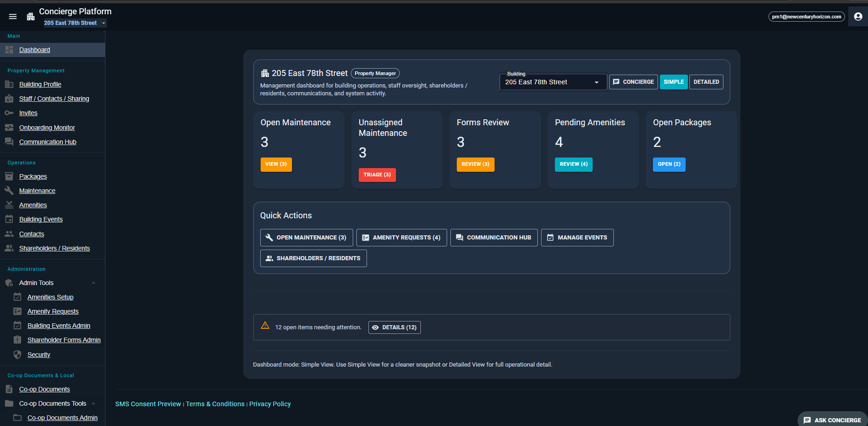Click the user account avatar icon
The image size is (868, 426).
click(858, 17)
